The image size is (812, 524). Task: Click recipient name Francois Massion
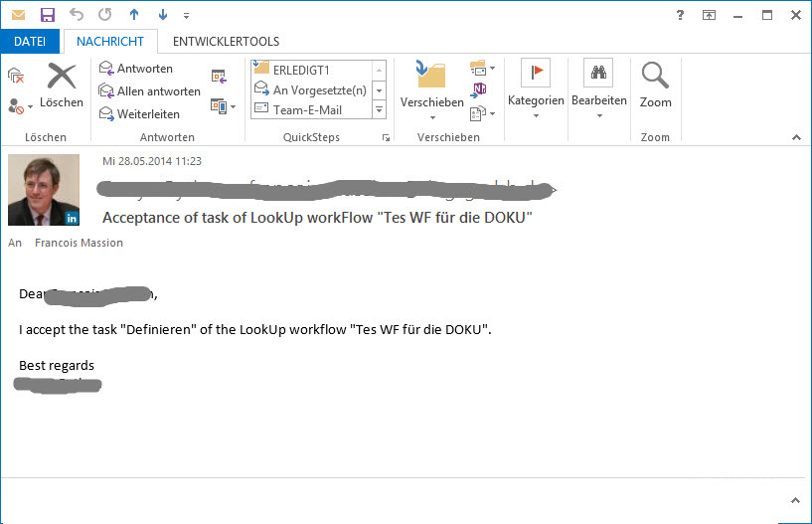click(79, 243)
